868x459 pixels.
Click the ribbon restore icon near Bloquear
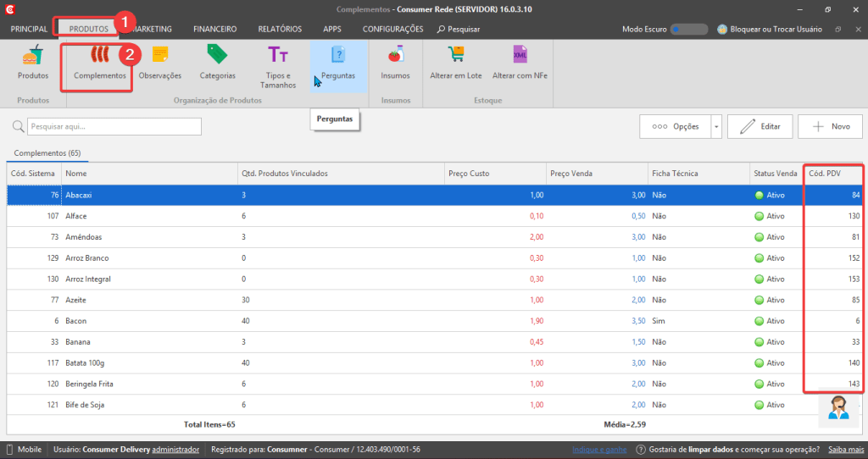838,30
